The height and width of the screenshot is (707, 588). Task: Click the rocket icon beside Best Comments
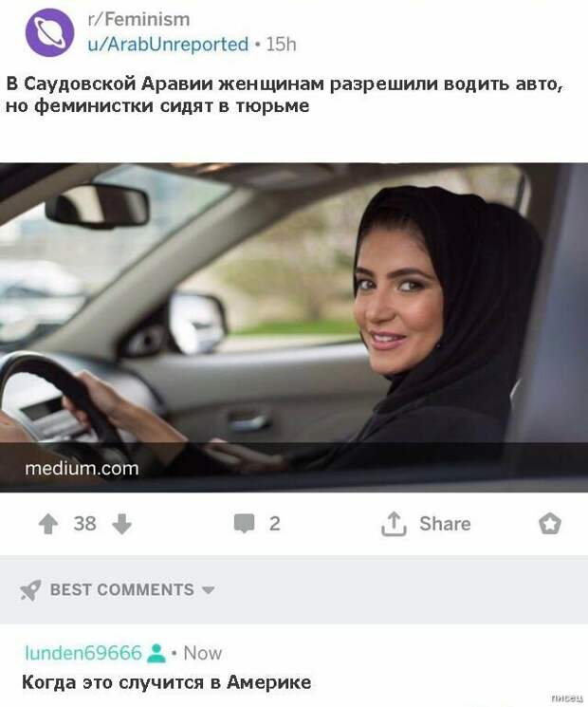pyautogui.click(x=30, y=589)
